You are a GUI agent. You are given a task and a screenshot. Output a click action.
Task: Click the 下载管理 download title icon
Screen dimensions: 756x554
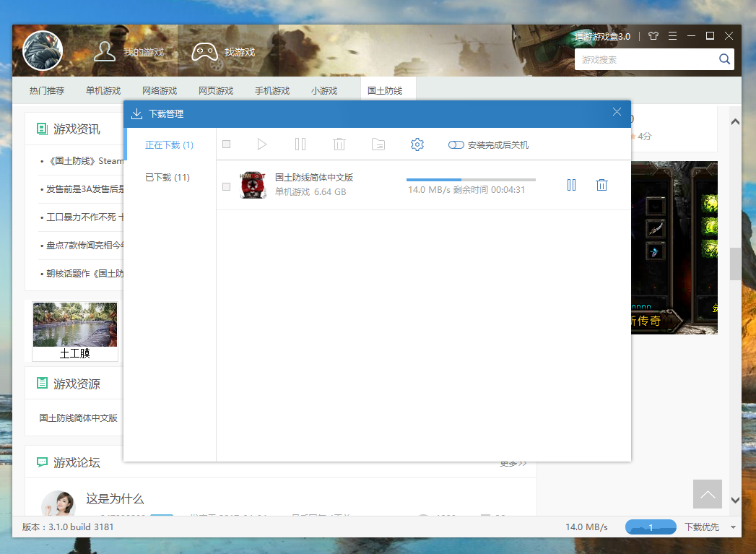point(137,114)
